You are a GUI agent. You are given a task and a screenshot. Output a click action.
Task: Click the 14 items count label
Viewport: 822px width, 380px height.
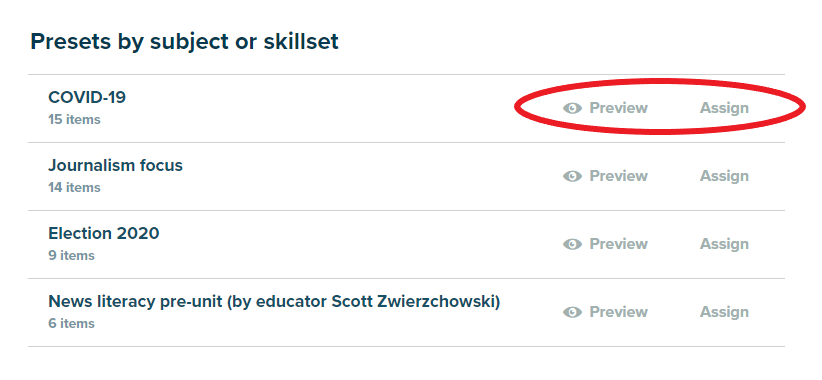(x=74, y=188)
